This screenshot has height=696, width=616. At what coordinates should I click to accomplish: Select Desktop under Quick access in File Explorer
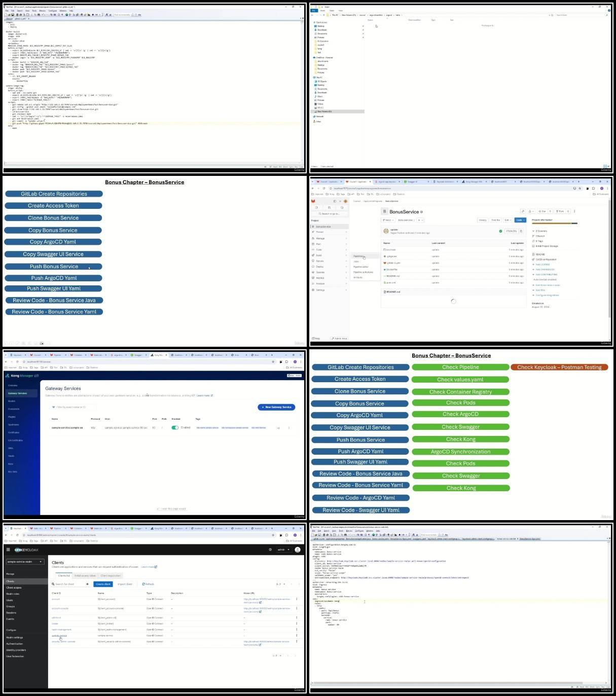[x=321, y=26]
